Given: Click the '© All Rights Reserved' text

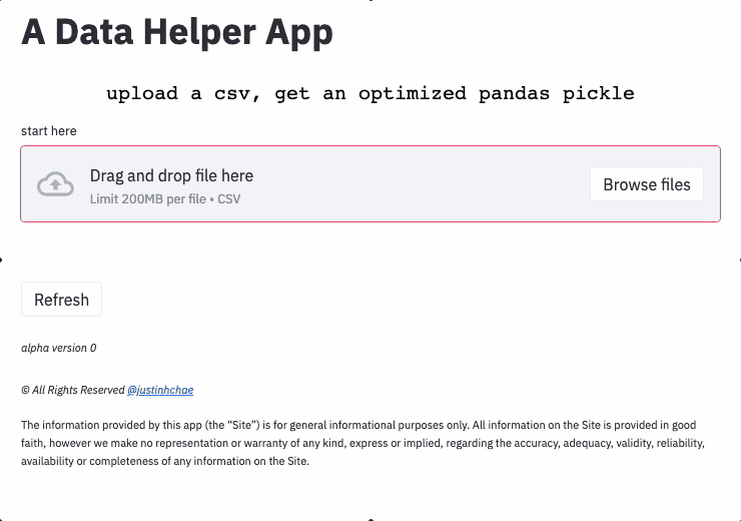Looking at the screenshot, I should coord(73,390).
